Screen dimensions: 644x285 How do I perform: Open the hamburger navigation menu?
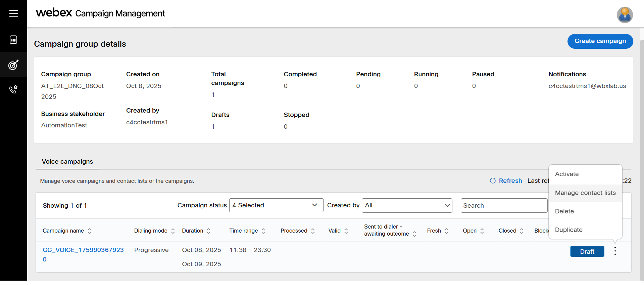click(x=13, y=13)
